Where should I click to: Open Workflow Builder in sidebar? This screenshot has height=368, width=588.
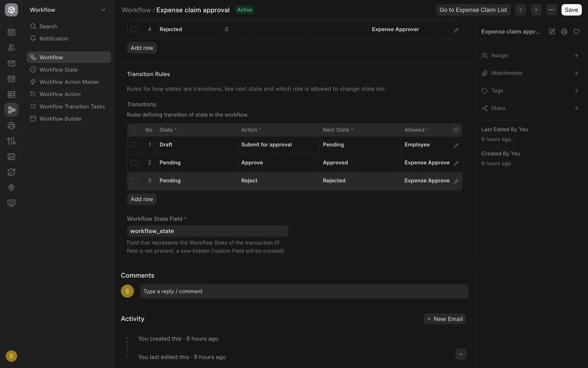[68, 119]
